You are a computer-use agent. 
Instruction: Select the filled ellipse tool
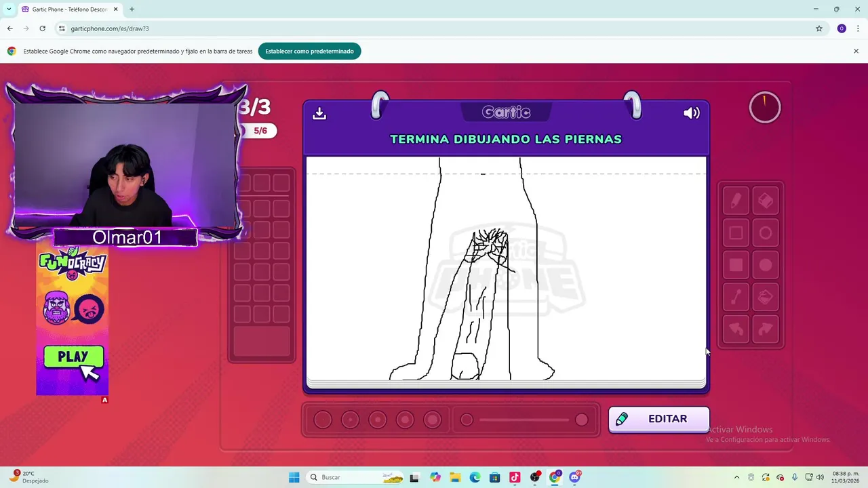pos(766,265)
